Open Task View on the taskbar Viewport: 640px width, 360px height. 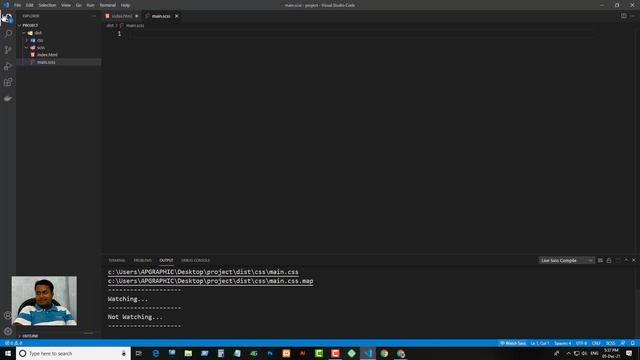click(139, 353)
